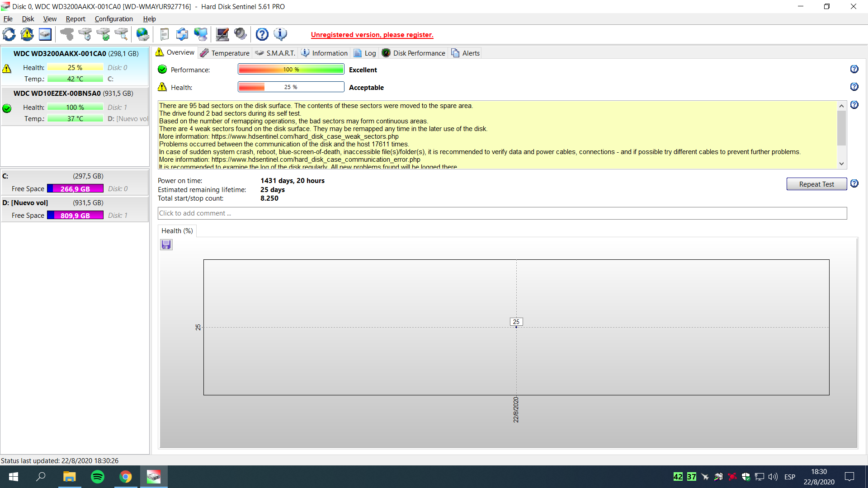
Task: Switch to the Information tab
Action: coord(324,53)
